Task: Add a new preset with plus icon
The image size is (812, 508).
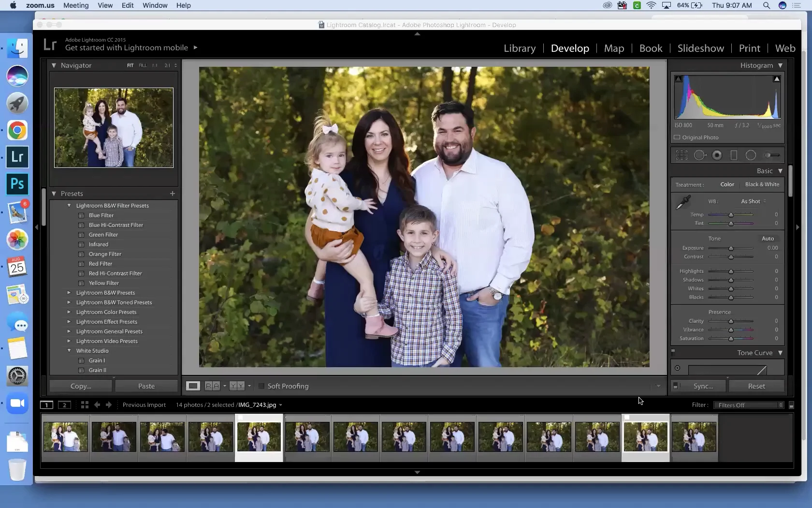Action: pos(172,194)
